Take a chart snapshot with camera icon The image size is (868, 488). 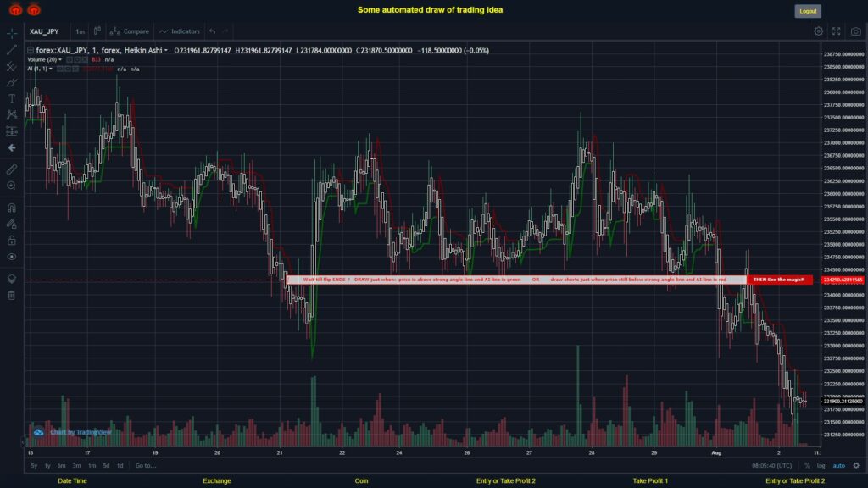[856, 31]
